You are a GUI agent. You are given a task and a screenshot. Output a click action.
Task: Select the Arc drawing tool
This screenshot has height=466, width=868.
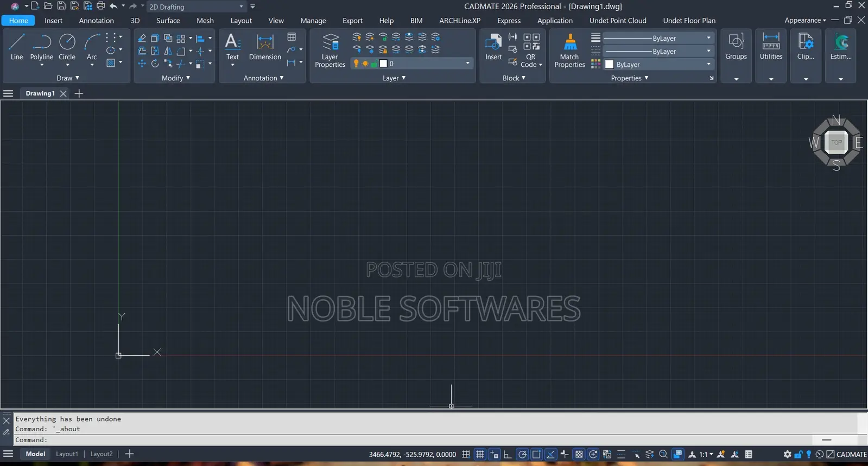click(x=92, y=47)
